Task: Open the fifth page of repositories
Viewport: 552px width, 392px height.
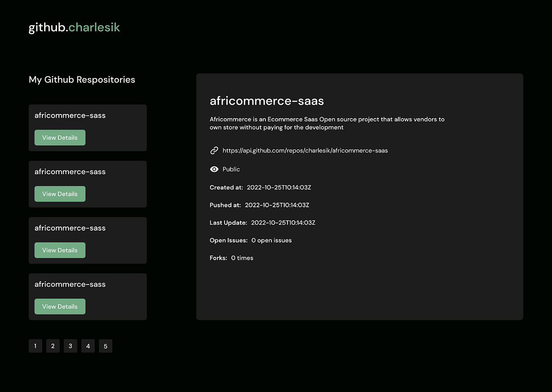Action: tap(105, 346)
